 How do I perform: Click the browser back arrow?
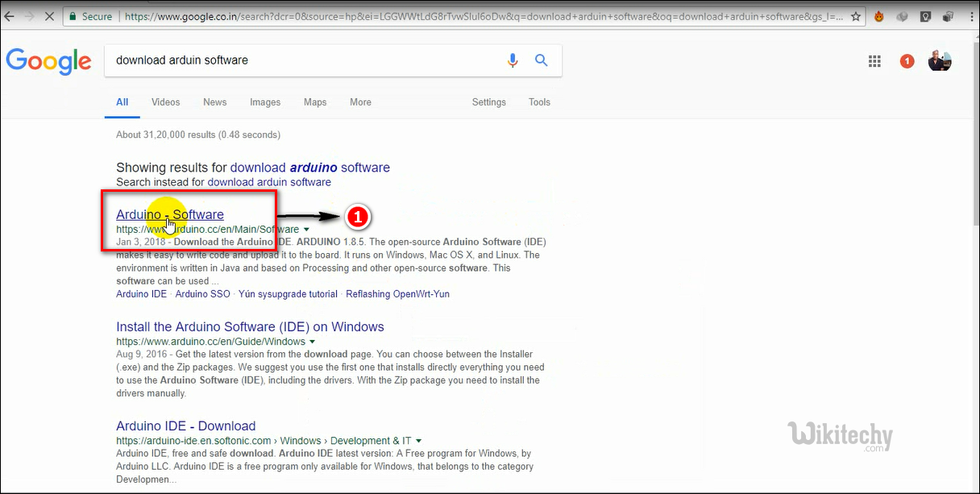[10, 16]
